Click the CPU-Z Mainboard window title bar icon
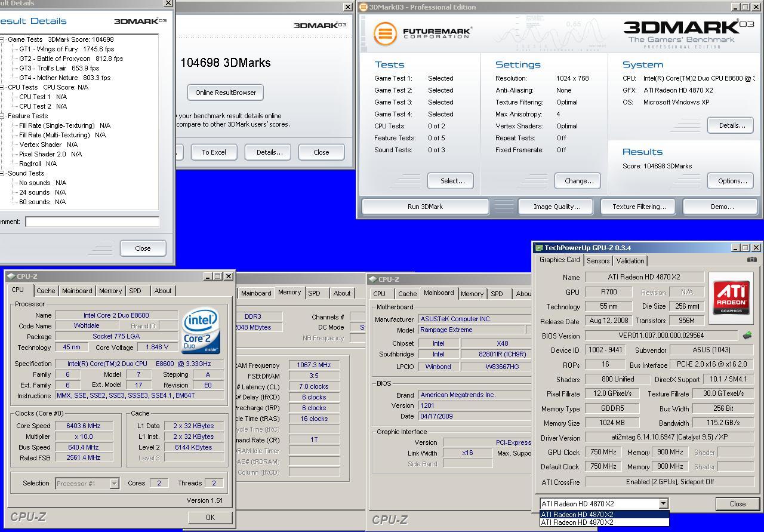Viewport: 764px width, 532px height. click(x=373, y=279)
